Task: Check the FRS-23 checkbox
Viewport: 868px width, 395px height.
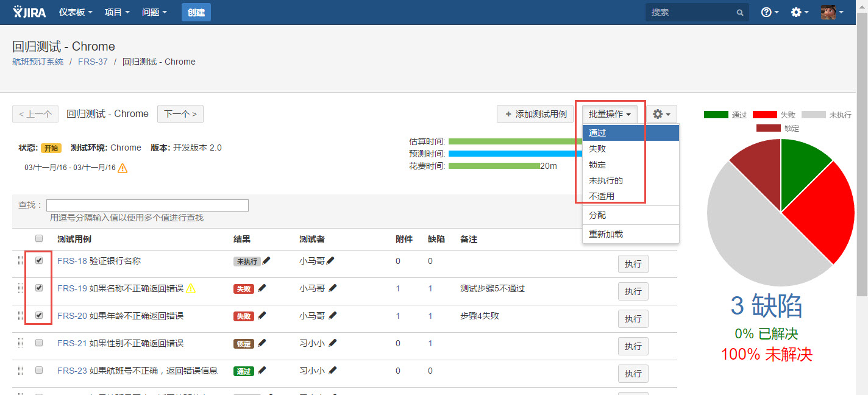Action: pyautogui.click(x=39, y=370)
